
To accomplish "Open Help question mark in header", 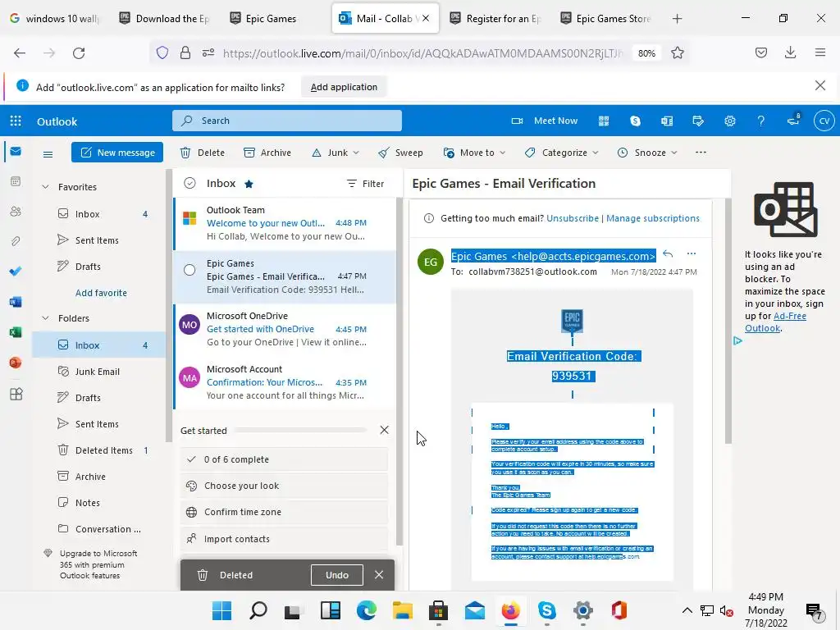I will pyautogui.click(x=760, y=121).
